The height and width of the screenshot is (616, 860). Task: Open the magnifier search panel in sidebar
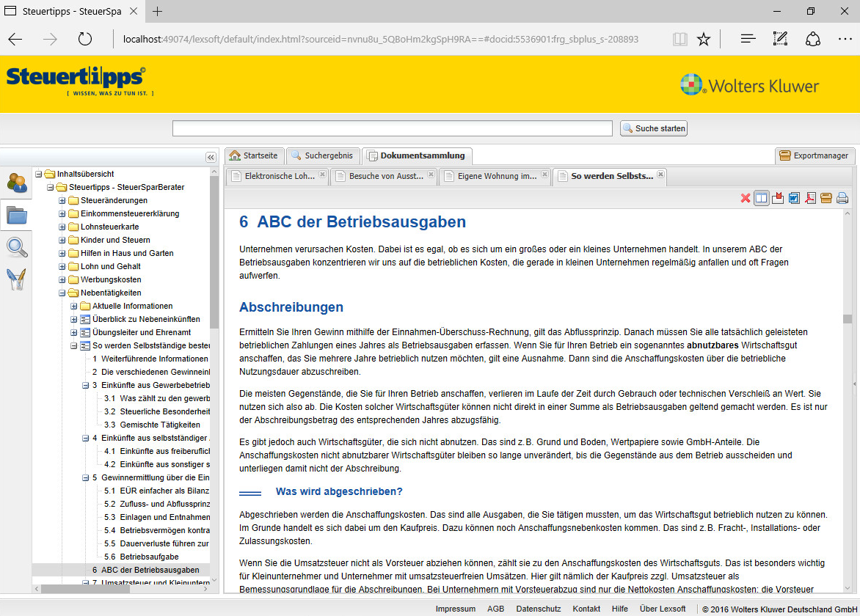click(x=16, y=247)
